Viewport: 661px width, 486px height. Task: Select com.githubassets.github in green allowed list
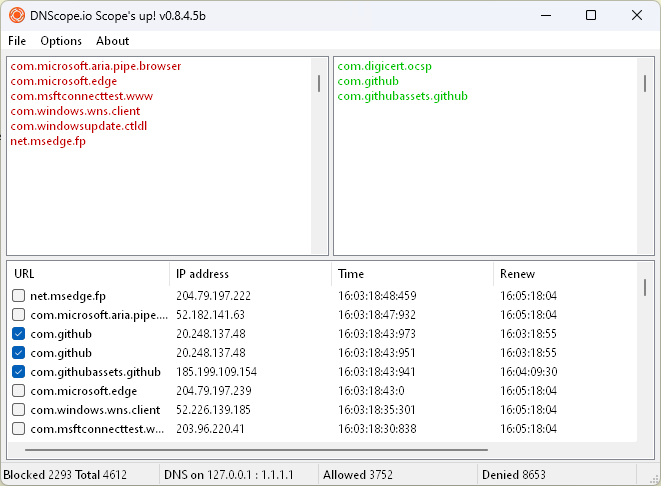point(403,96)
